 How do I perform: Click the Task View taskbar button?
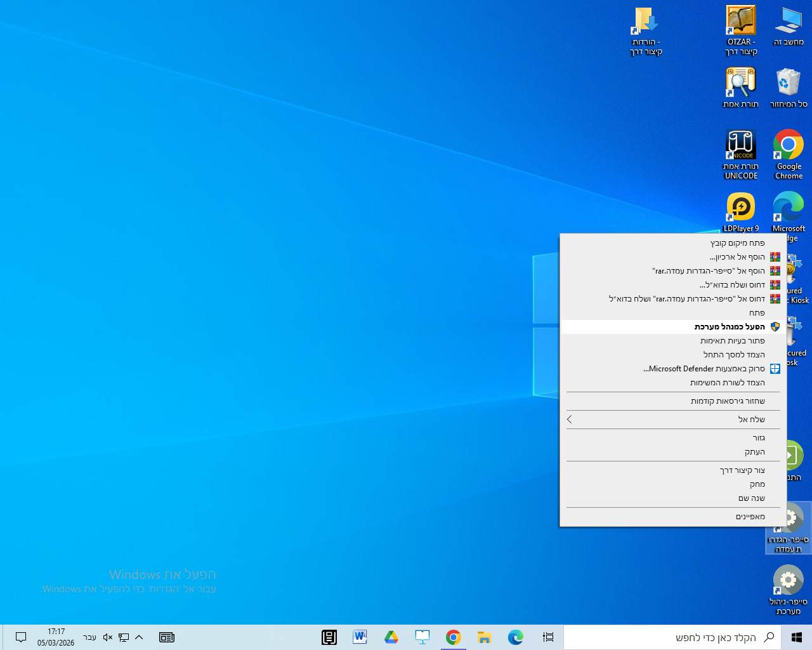(548, 637)
